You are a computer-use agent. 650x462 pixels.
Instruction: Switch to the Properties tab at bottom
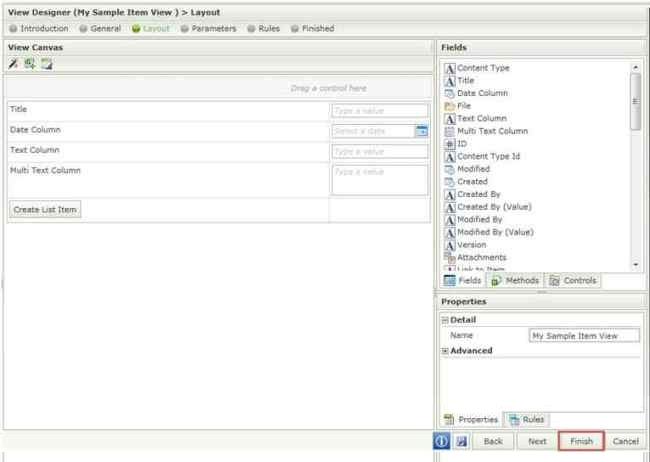coord(471,420)
